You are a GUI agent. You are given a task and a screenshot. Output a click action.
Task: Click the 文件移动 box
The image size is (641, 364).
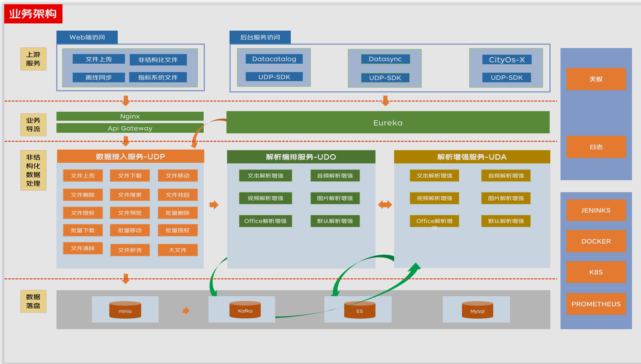178,176
